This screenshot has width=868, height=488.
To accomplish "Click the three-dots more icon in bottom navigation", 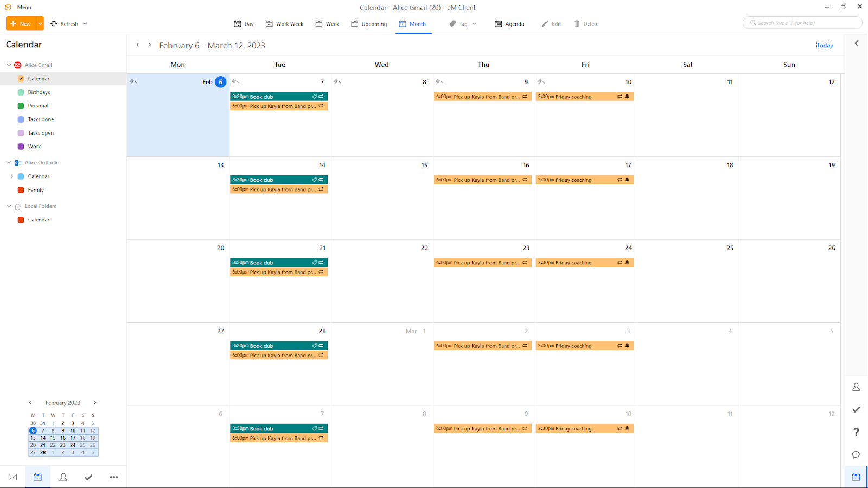I will (114, 477).
